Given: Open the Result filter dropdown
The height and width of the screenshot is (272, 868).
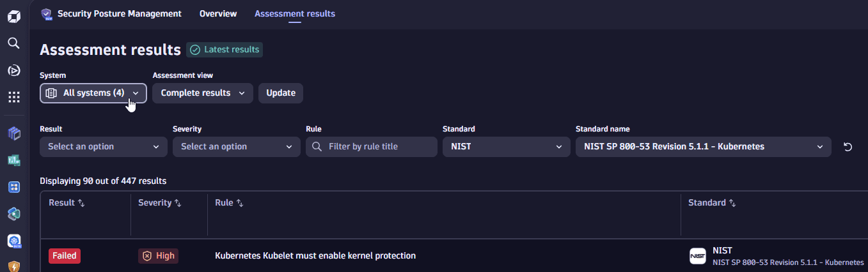Looking at the screenshot, I should [104, 147].
